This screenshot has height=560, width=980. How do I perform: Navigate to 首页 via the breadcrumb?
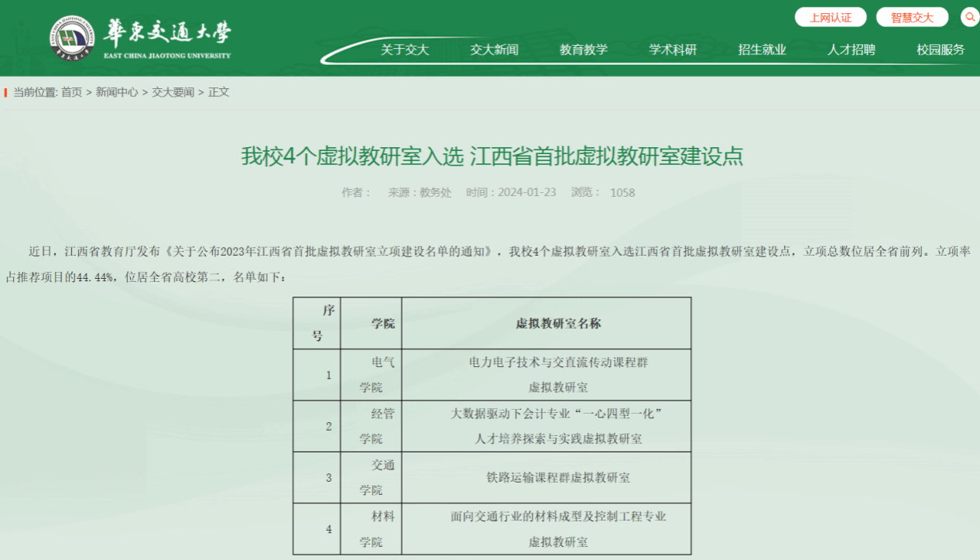(71, 92)
